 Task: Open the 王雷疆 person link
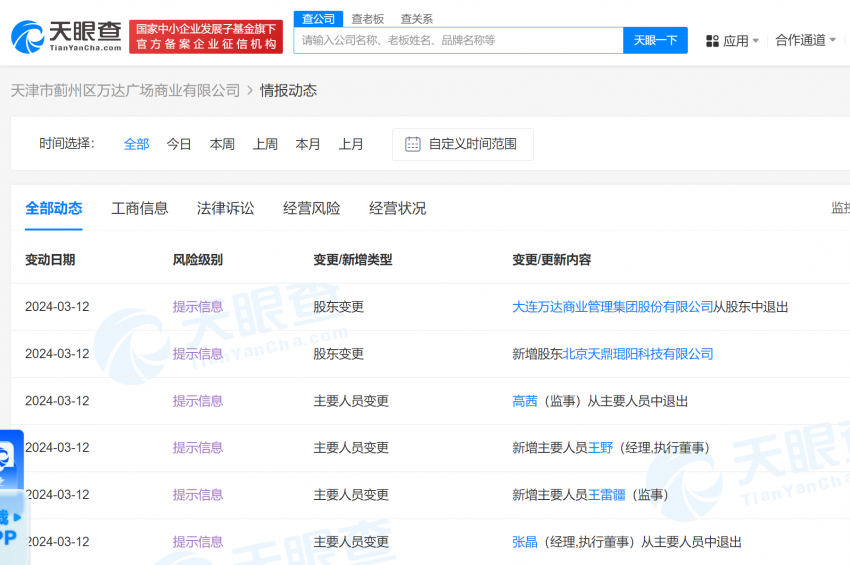tap(607, 495)
